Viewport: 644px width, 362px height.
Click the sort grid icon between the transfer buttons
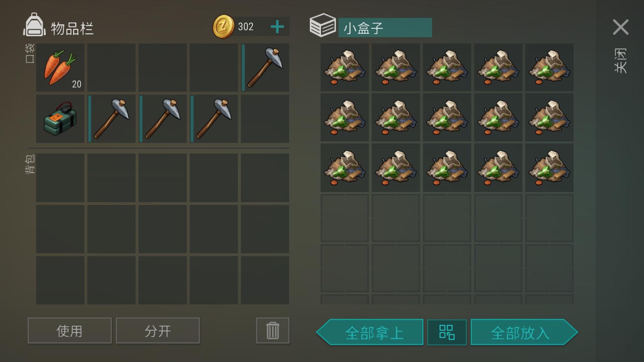tap(447, 332)
